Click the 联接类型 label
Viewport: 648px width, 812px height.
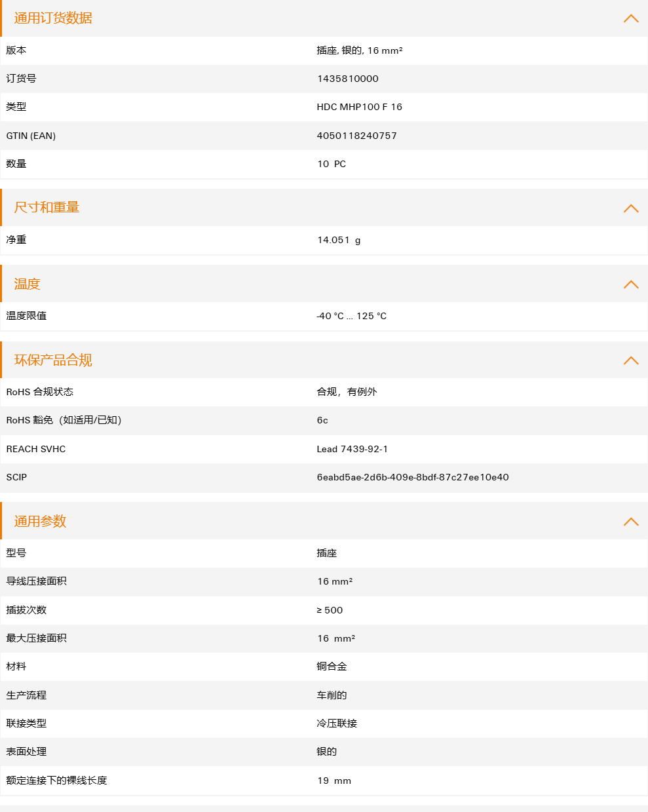coord(26,724)
